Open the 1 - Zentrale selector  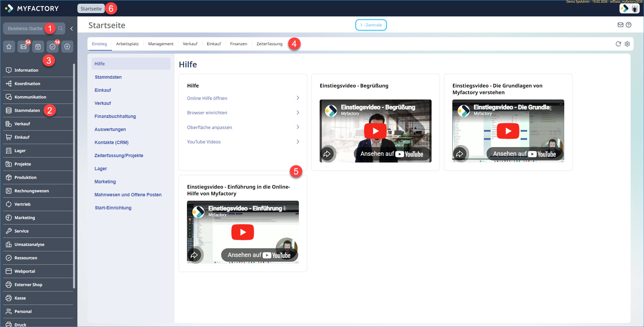click(371, 25)
